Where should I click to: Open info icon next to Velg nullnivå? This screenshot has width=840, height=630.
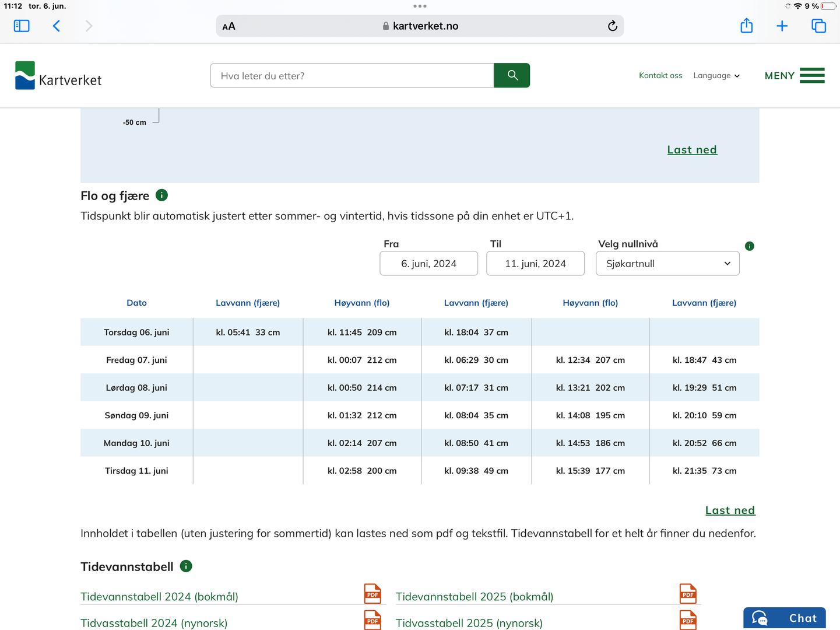750,246
